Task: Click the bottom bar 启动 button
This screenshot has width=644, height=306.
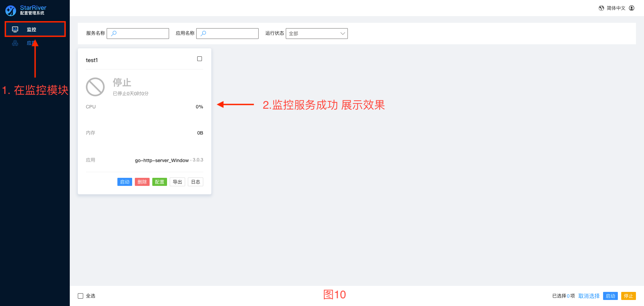Action: pos(610,296)
